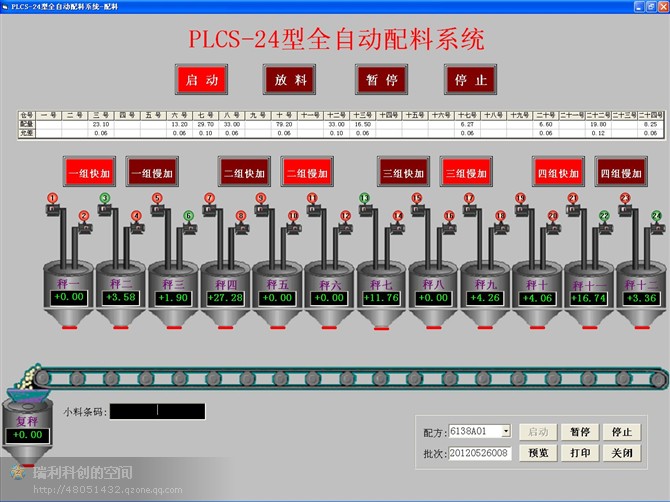This screenshot has width=670, height=502.
Task: Click the green number 6 feeder indicator
Action: (x=188, y=215)
